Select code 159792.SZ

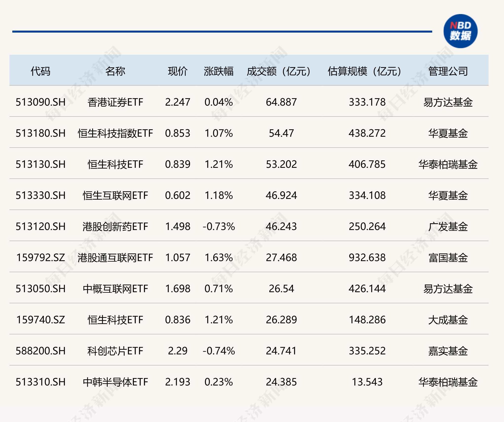(41, 258)
